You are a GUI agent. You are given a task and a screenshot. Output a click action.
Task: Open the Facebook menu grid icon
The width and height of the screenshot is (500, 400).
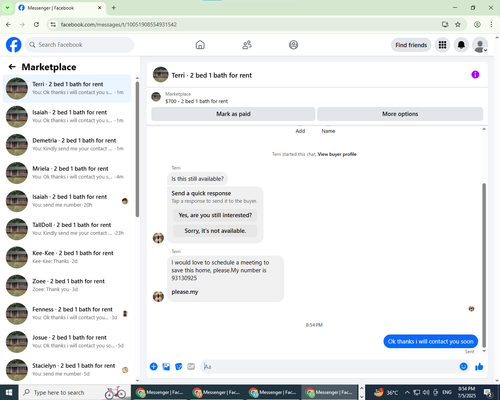tap(442, 45)
